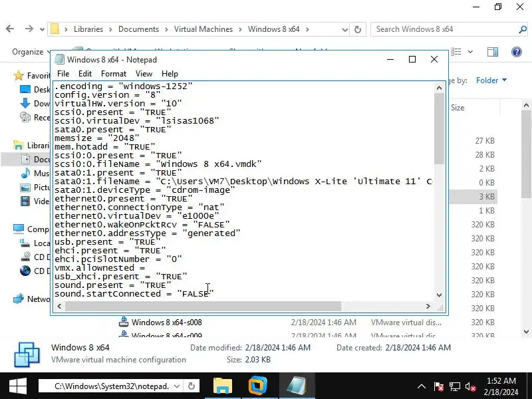Open recent locations dropdown in Explorer
This screenshot has width=532, height=399.
click(x=42, y=29)
